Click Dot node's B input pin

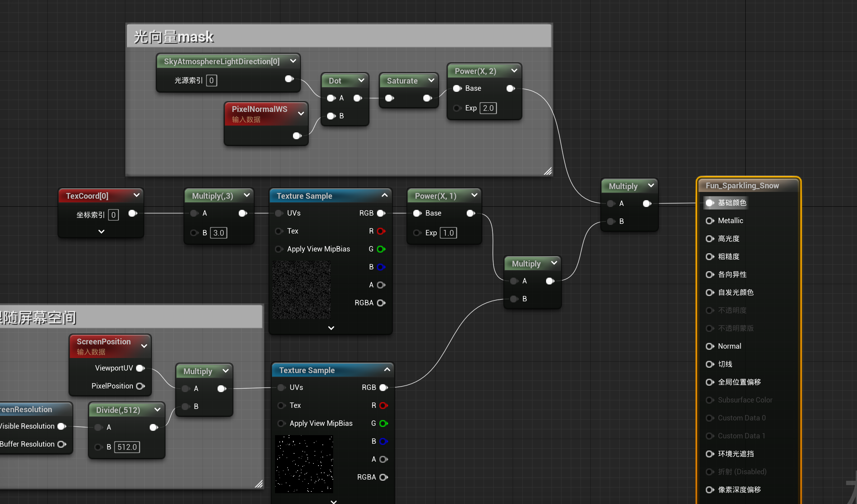331,116
